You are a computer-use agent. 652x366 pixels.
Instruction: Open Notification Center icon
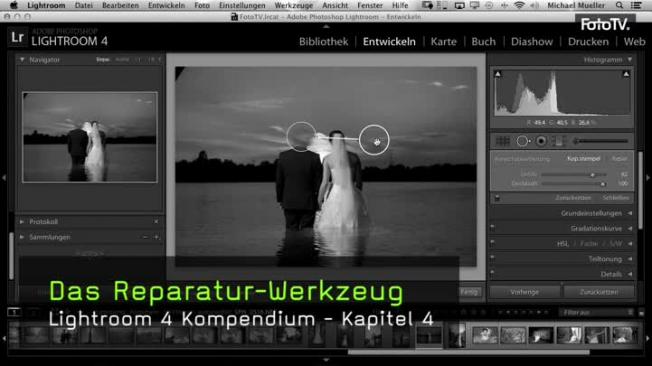click(637, 5)
